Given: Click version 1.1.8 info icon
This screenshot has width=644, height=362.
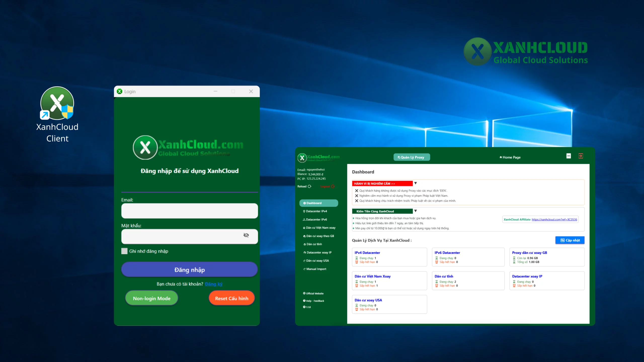Looking at the screenshot, I should point(304,307).
